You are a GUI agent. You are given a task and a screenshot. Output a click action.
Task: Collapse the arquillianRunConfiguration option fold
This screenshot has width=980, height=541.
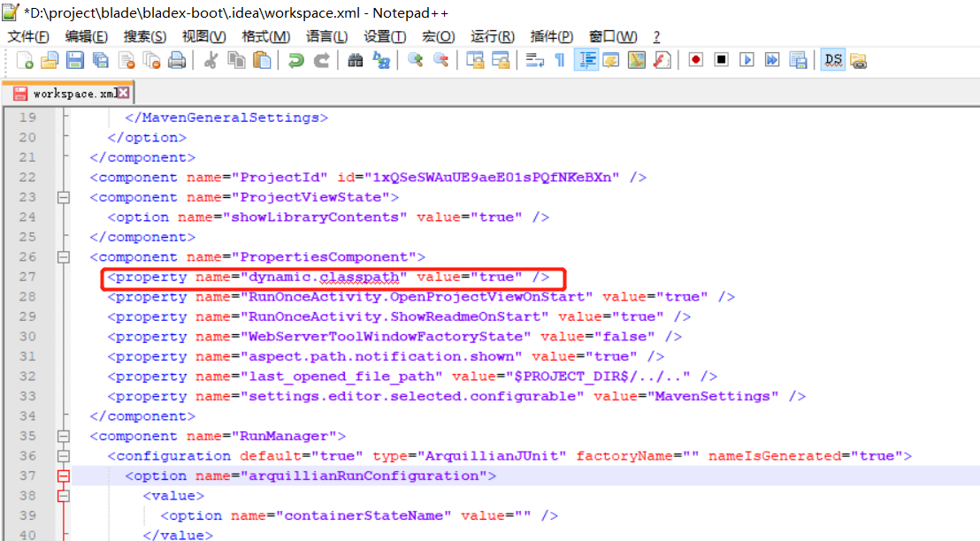[x=63, y=476]
